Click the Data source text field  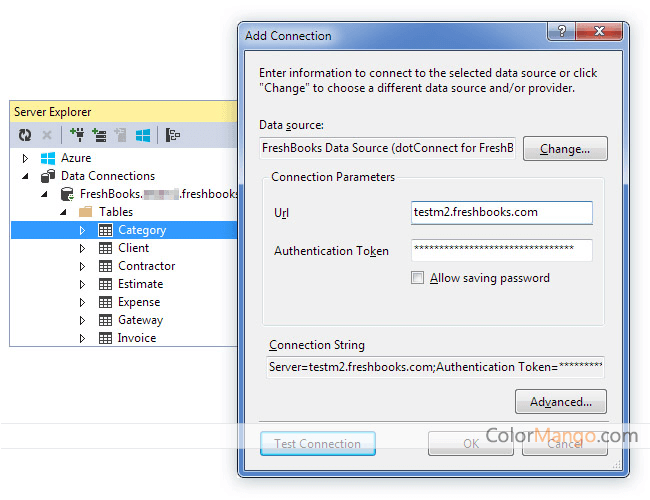[x=387, y=148]
